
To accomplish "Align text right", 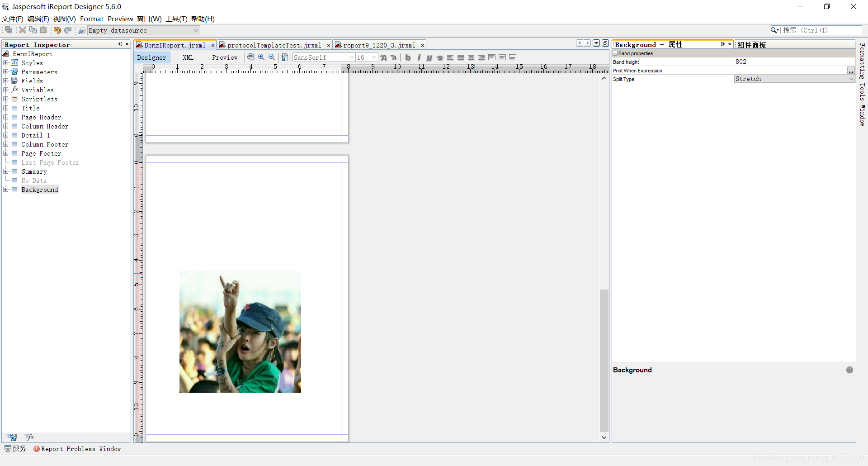I will tap(481, 57).
